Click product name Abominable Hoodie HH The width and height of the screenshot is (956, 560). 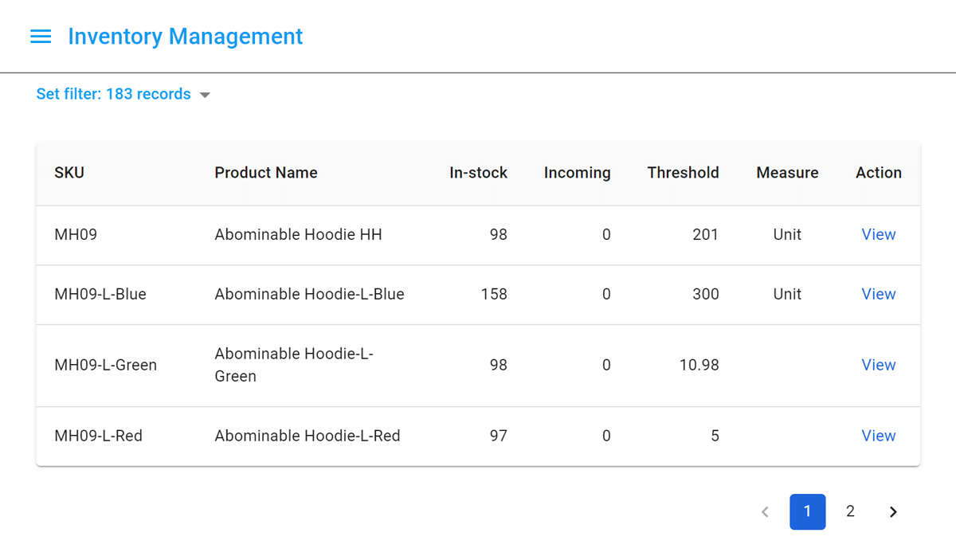[x=298, y=234]
